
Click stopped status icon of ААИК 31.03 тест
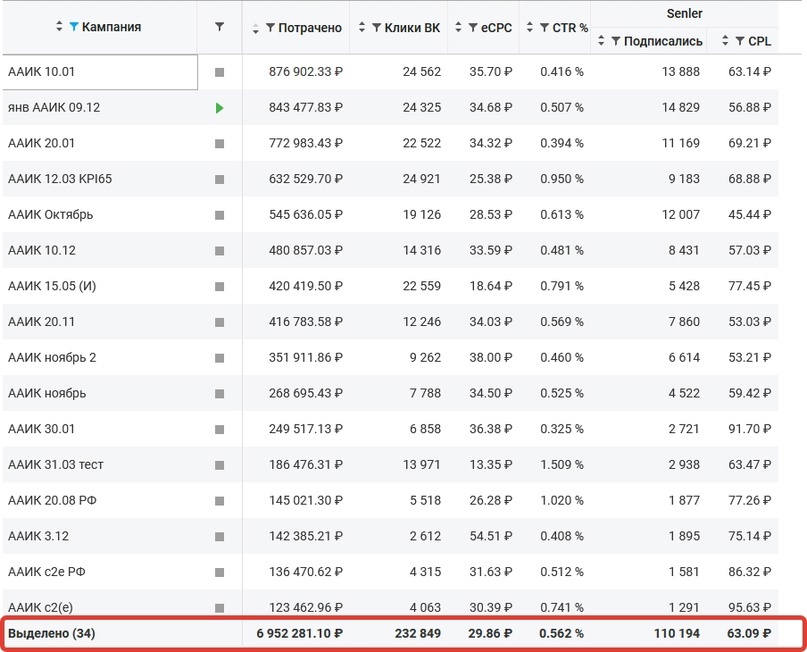coord(220,465)
